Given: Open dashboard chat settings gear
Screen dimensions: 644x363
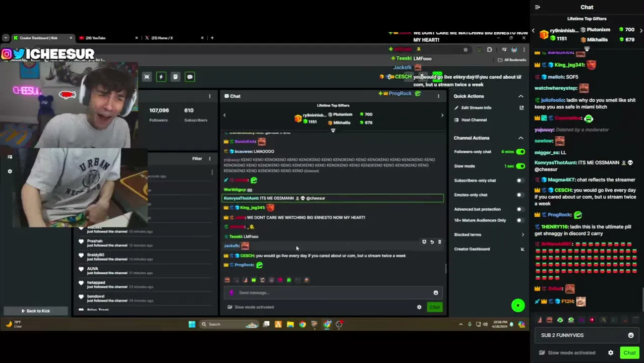Looking at the screenshot, I should click(x=419, y=307).
